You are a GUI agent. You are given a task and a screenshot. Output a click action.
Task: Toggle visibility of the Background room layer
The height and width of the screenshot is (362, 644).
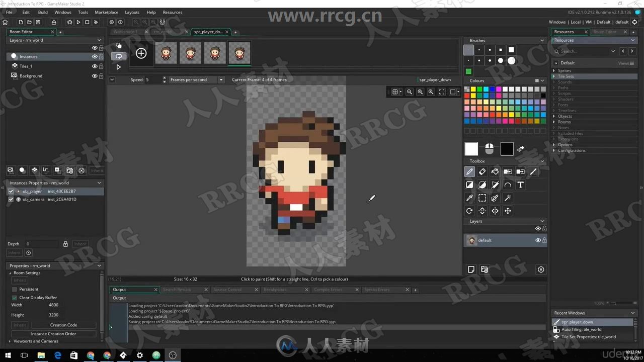click(95, 76)
